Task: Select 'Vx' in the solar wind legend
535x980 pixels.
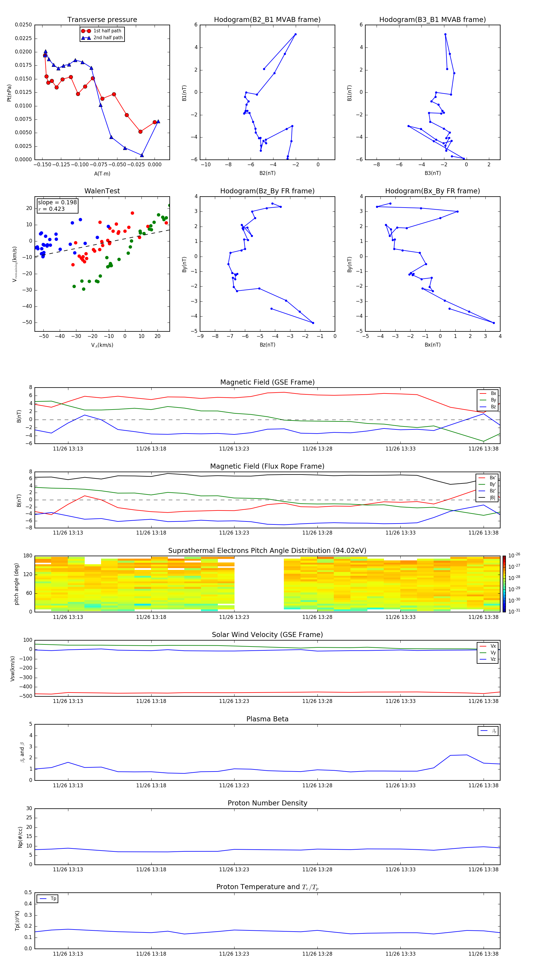Action: coord(488,646)
